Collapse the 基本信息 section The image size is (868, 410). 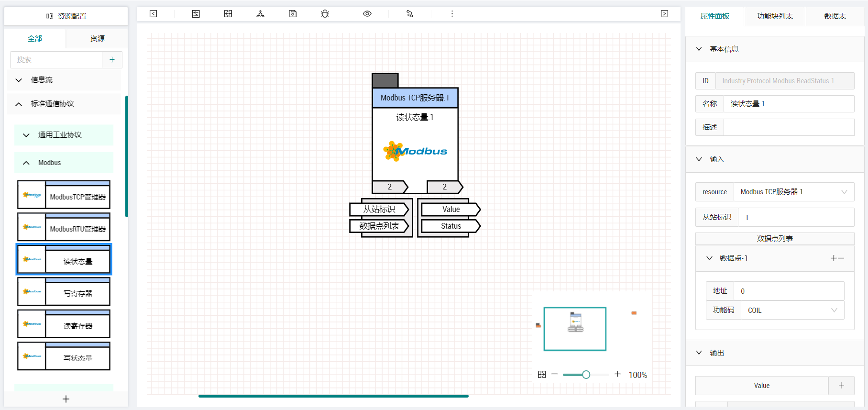pyautogui.click(x=775, y=49)
